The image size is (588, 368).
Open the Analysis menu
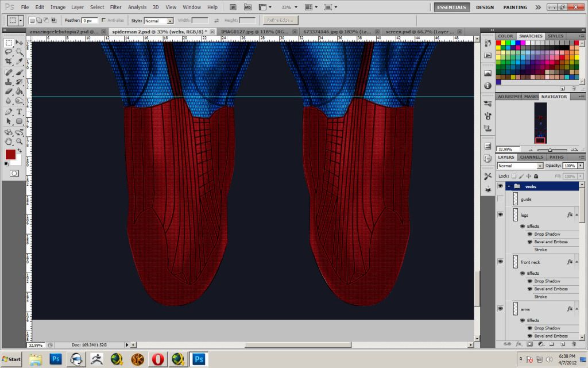137,7
